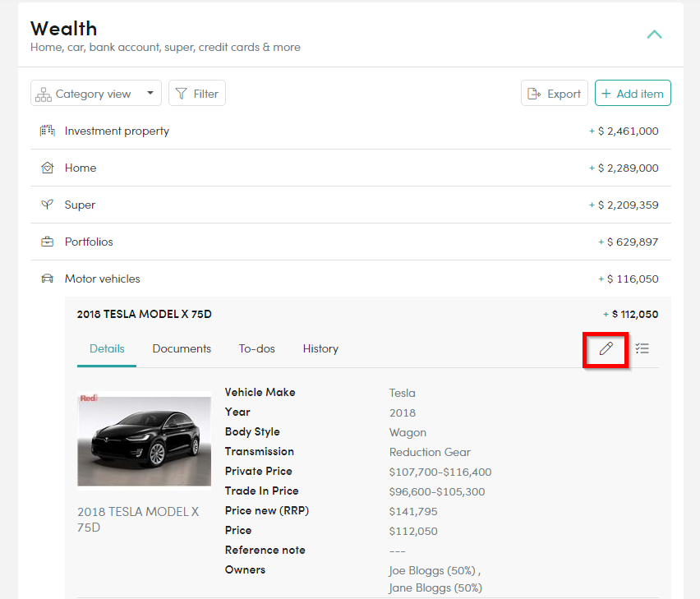Image resolution: width=700 pixels, height=599 pixels.
Task: Open the History tab
Action: click(x=320, y=348)
